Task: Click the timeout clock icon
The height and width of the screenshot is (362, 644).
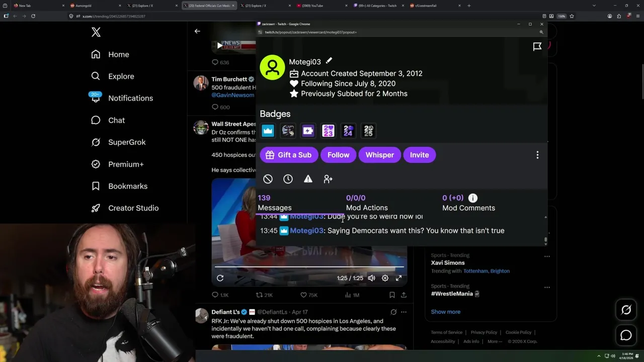Action: click(x=288, y=179)
